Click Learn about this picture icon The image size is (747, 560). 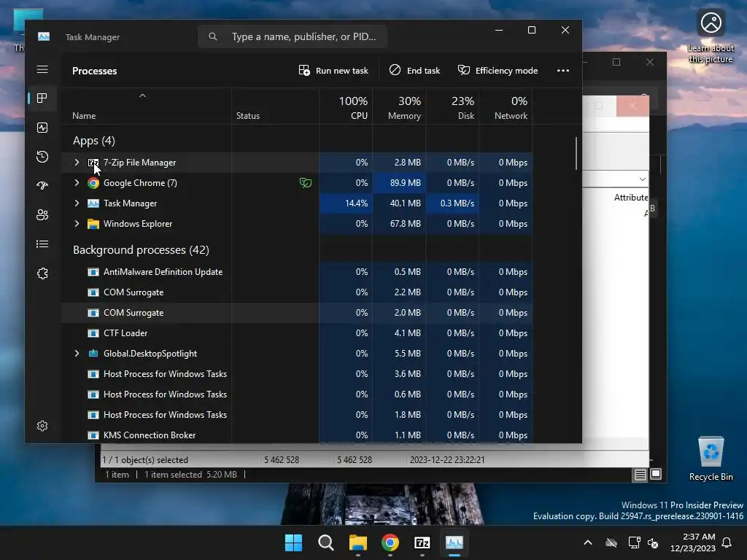tap(711, 36)
